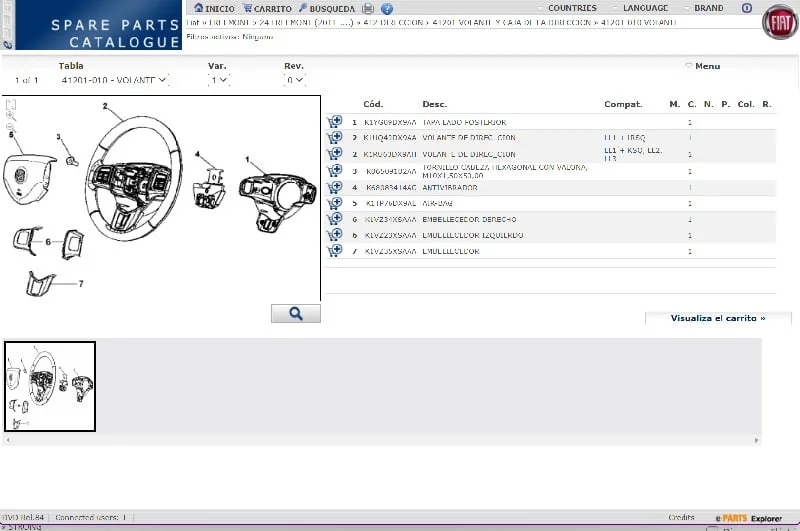Add TAPA LADO POSTERIOR to cart
This screenshot has height=531, width=800.
click(x=334, y=122)
